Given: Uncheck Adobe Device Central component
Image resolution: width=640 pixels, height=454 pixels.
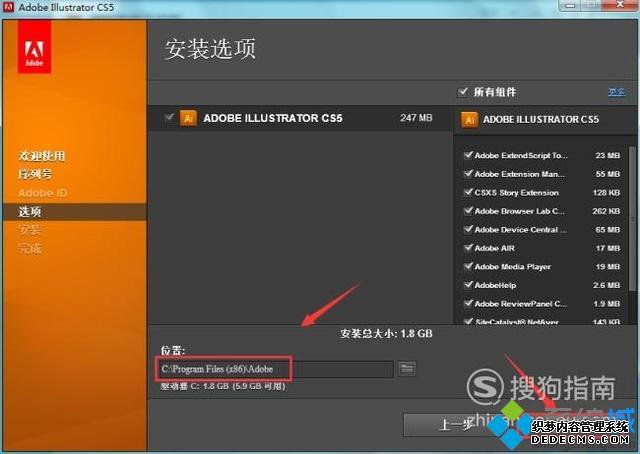Looking at the screenshot, I should point(468,229).
